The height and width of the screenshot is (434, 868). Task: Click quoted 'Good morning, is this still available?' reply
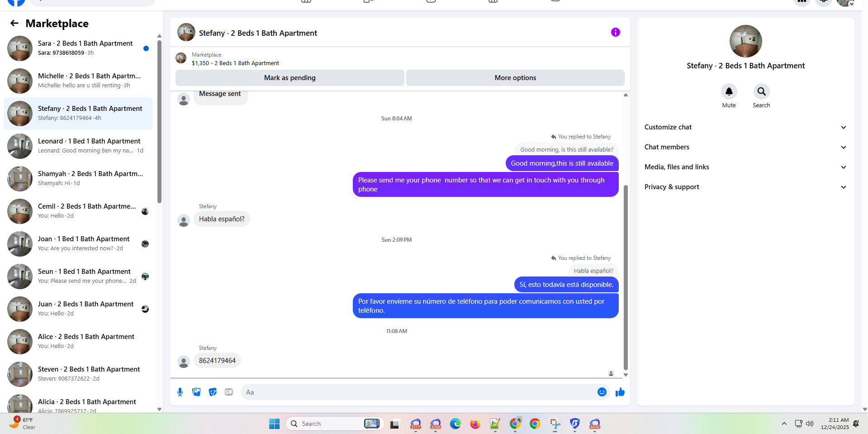pyautogui.click(x=566, y=150)
